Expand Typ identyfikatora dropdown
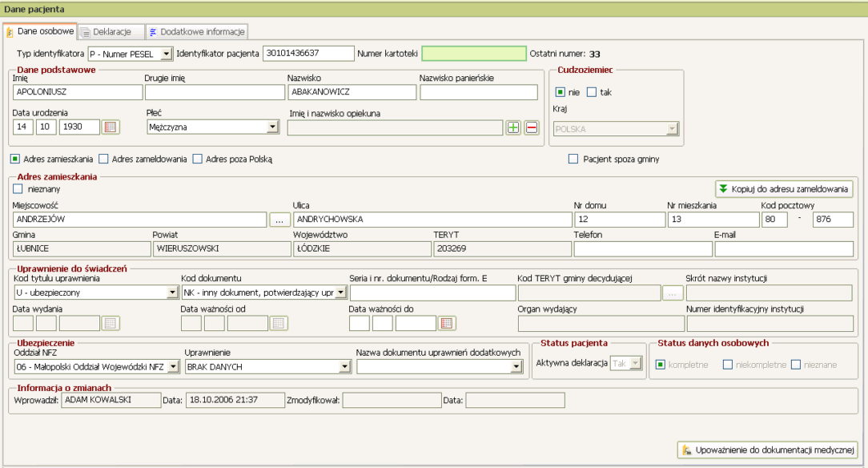This screenshot has height=468, width=868. coord(166,54)
